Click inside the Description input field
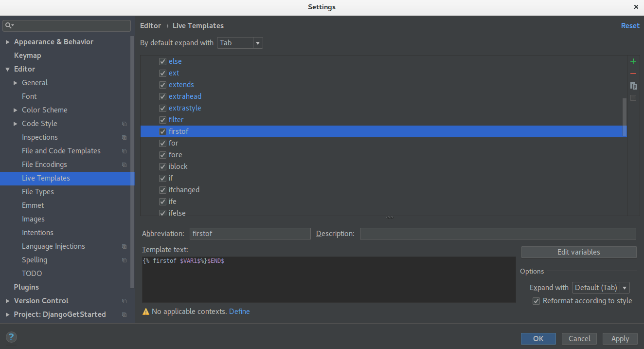The height and width of the screenshot is (349, 644). point(498,233)
